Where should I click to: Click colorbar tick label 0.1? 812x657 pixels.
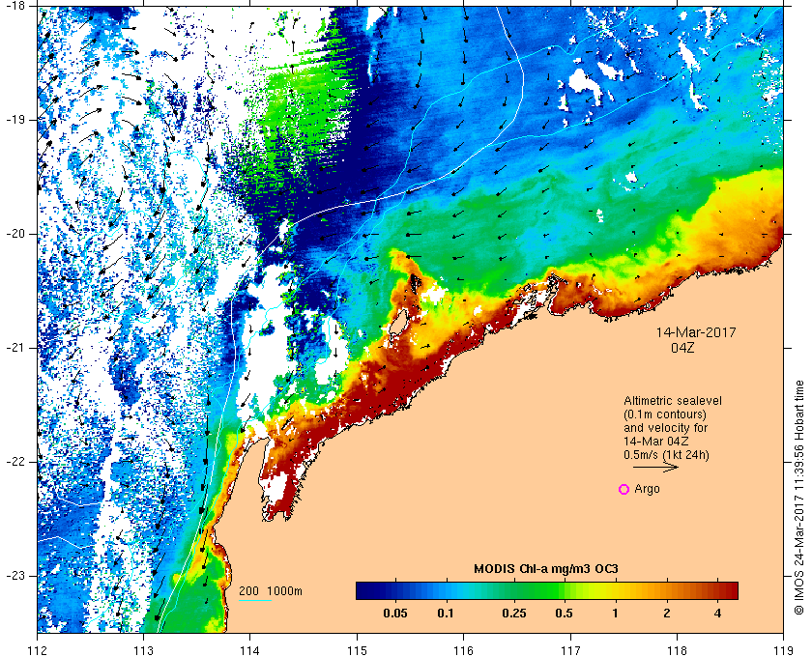(446, 614)
